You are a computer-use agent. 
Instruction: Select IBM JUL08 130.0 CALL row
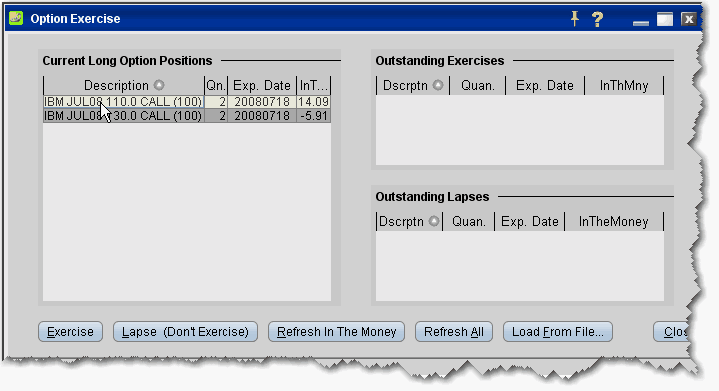187,116
